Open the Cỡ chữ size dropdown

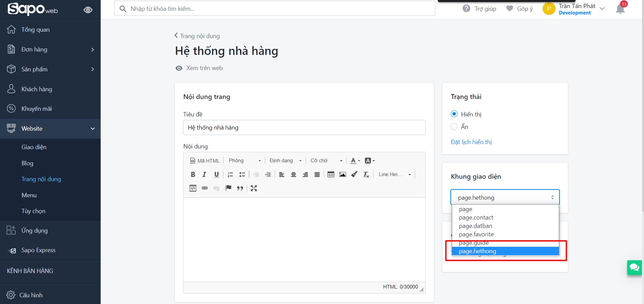(326, 161)
